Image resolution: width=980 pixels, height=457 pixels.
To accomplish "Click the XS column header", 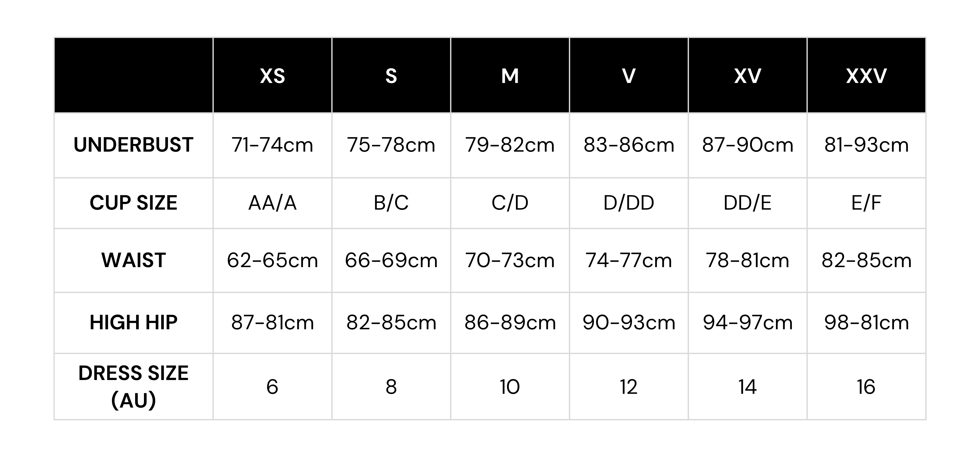I will (272, 76).
